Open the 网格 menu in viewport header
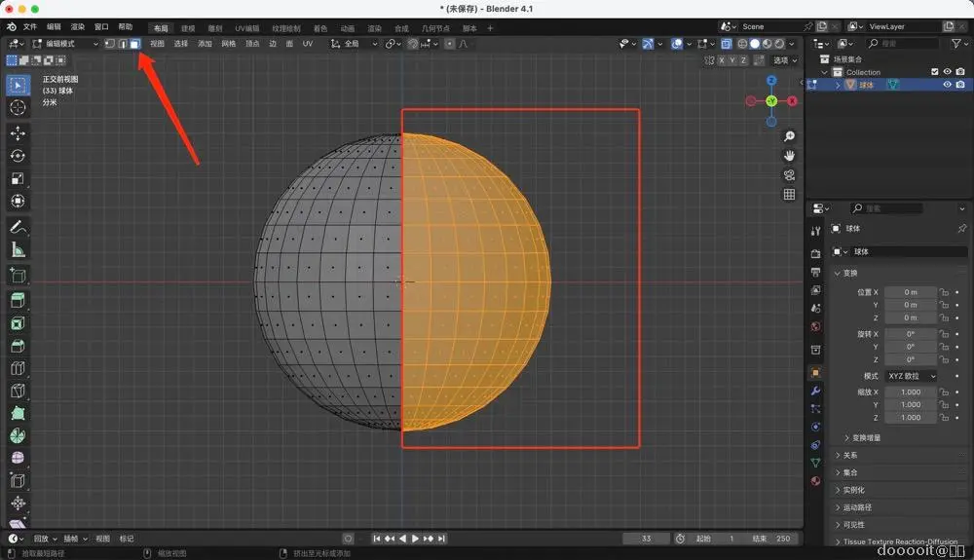Screen dimensions: 974x560 click(229, 44)
